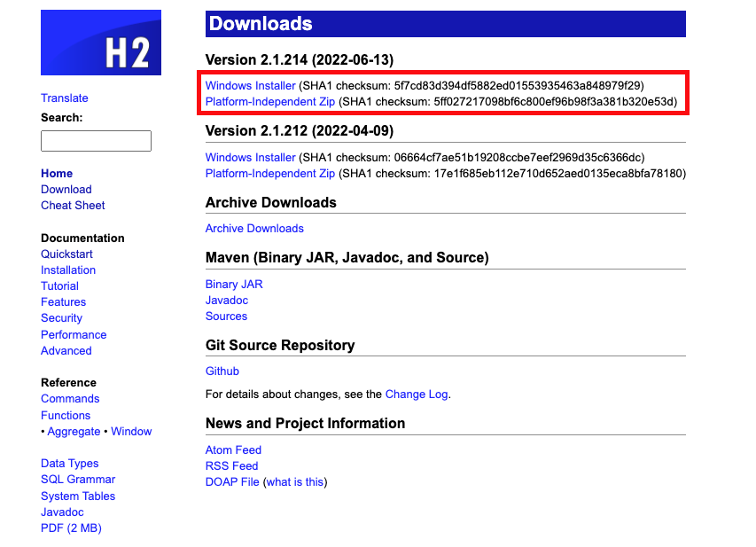756x547 pixels.
Task: Click the Archive Downloads section heading
Action: 271,202
